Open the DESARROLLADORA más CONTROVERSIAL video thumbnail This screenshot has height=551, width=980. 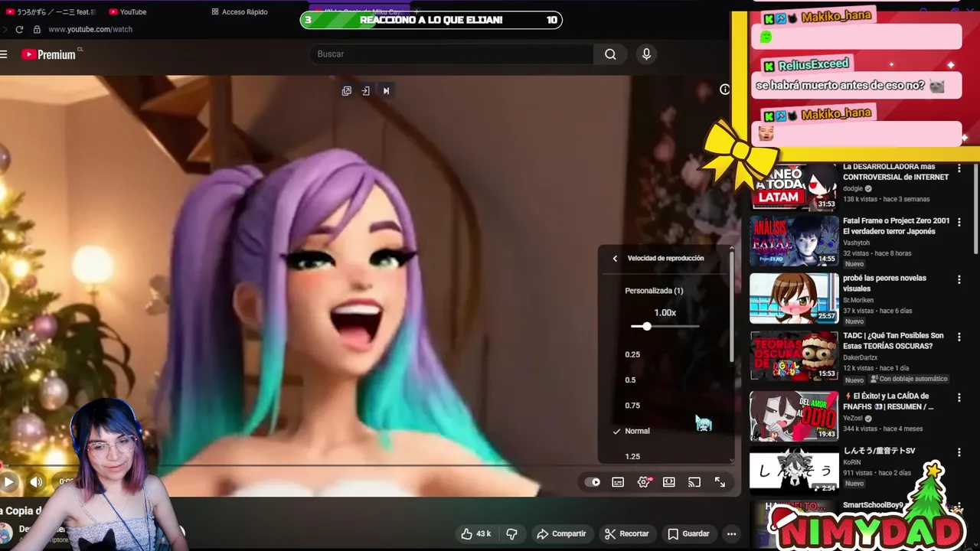(794, 186)
